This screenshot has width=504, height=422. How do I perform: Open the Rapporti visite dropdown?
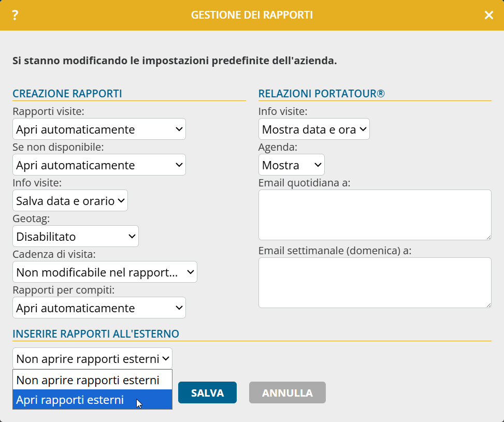pos(99,129)
